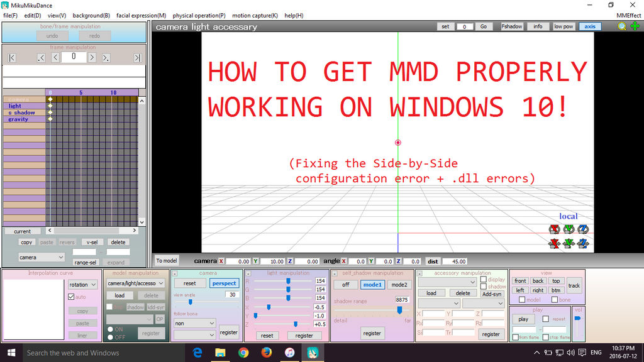Enable the repeat playback checkbox
This screenshot has width=644, height=362.
(546, 319)
